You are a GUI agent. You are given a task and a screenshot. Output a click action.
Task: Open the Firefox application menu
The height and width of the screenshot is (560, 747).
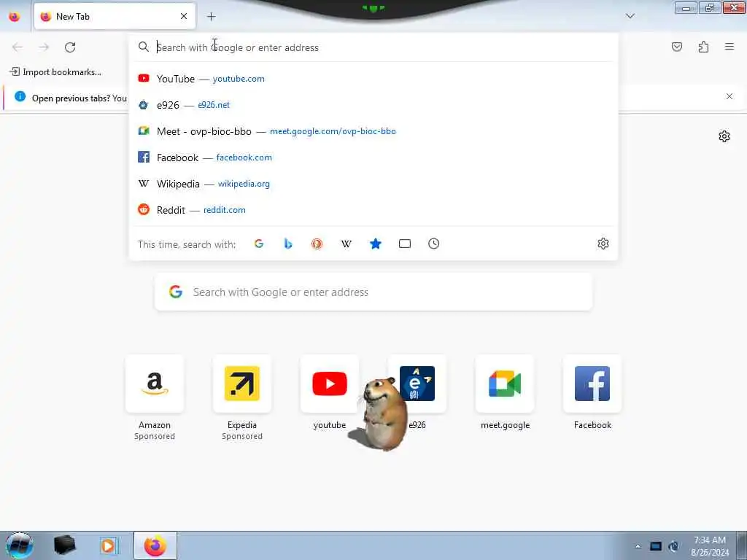point(729,47)
